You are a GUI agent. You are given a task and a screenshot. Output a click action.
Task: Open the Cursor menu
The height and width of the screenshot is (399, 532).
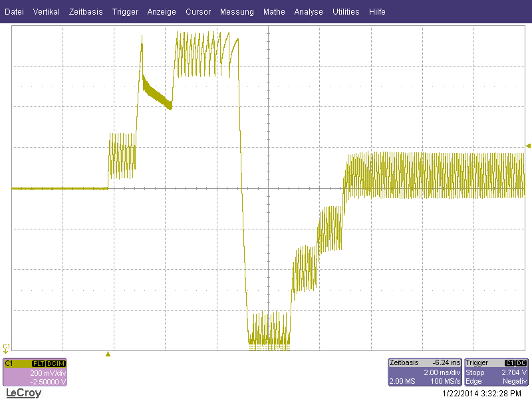(198, 12)
